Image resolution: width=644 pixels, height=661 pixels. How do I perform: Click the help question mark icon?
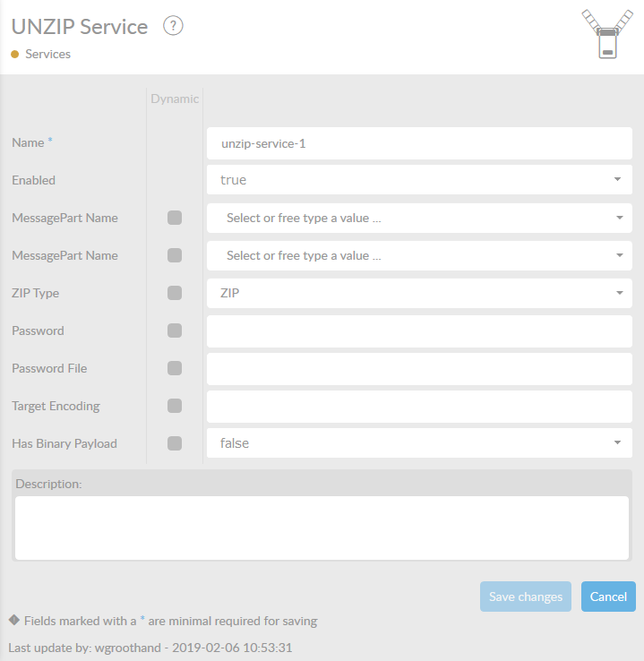[x=174, y=26]
